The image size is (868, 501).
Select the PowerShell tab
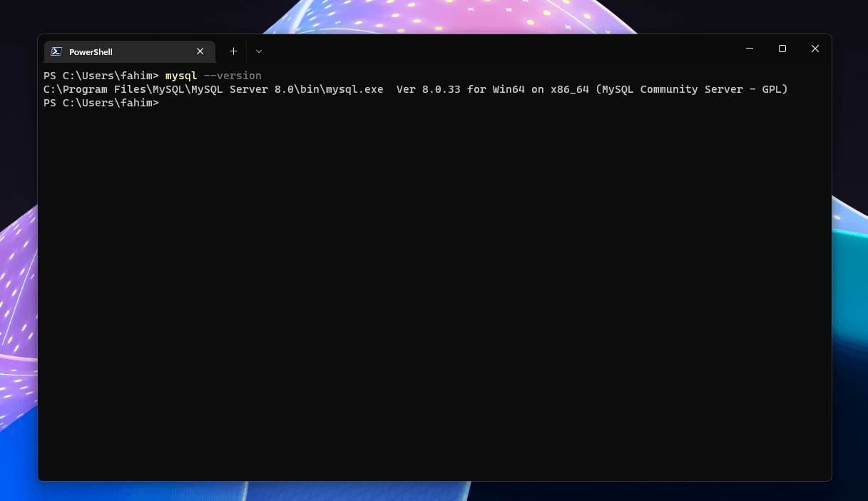pos(129,51)
